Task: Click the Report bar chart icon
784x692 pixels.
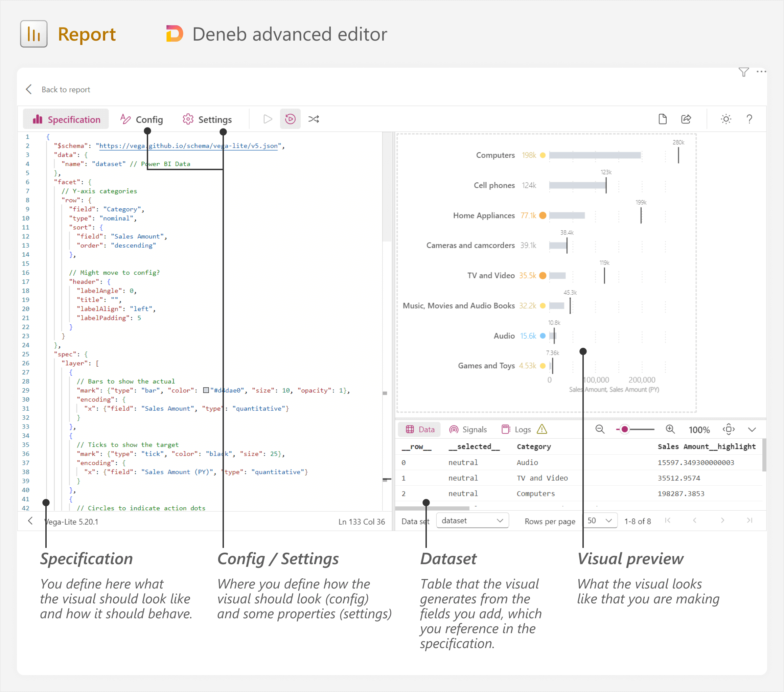Action: point(34,34)
